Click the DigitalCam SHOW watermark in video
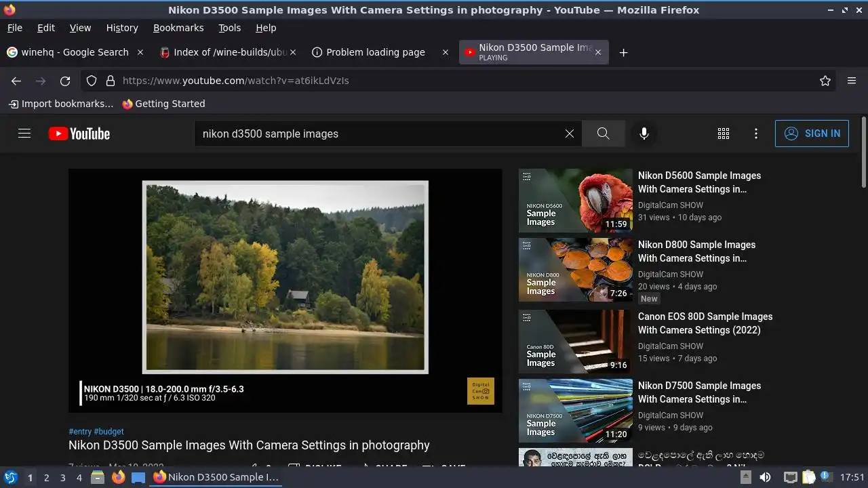 [x=481, y=391]
